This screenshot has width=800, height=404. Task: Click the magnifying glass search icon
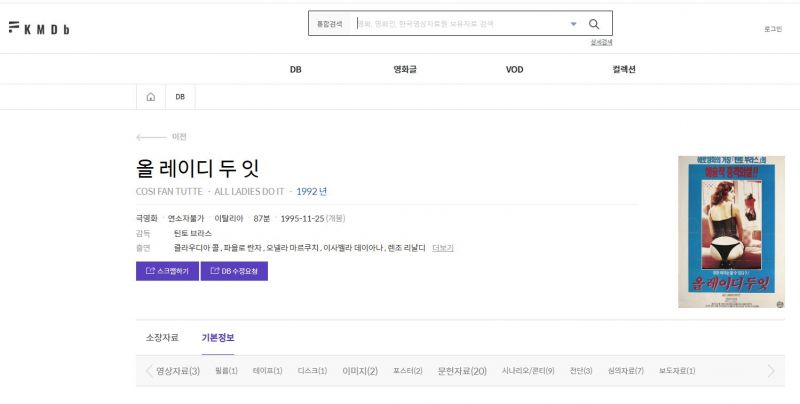click(594, 24)
